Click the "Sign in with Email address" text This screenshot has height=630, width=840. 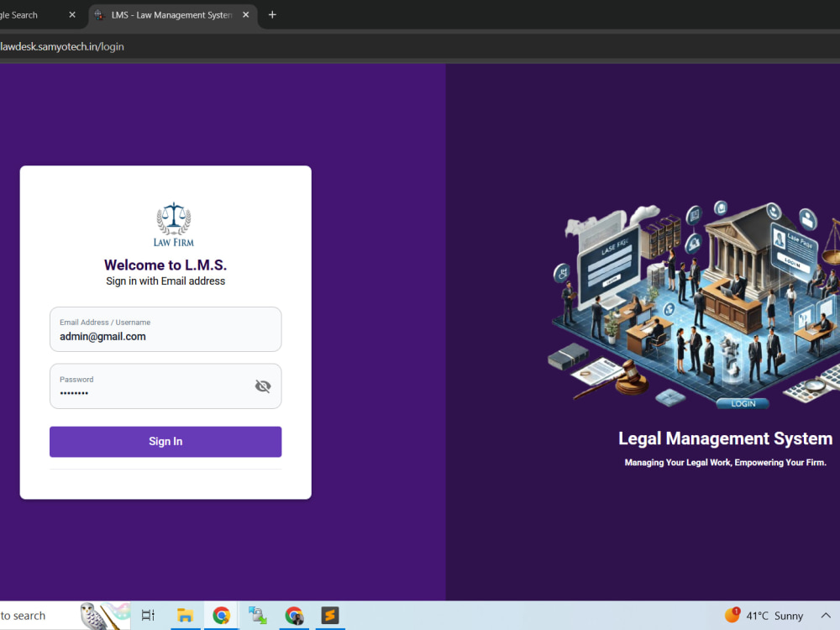pyautogui.click(x=165, y=281)
